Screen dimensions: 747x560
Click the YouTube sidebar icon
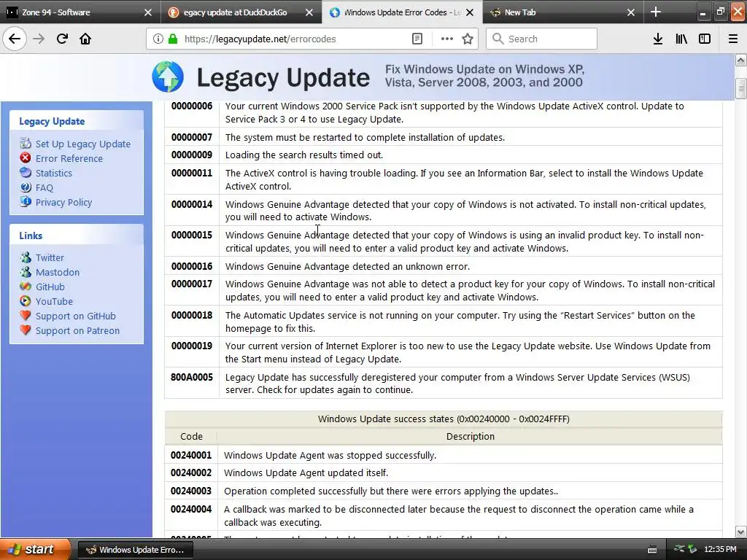click(x=26, y=301)
